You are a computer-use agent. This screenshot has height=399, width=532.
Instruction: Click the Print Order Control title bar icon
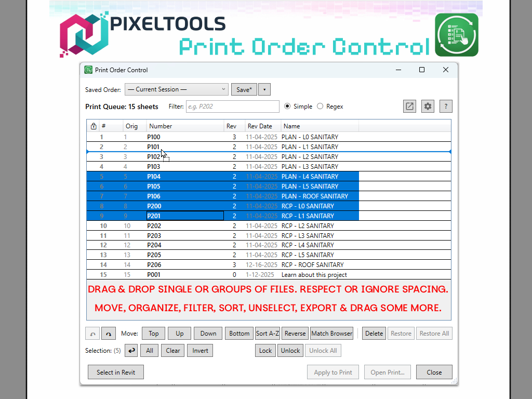click(x=88, y=70)
